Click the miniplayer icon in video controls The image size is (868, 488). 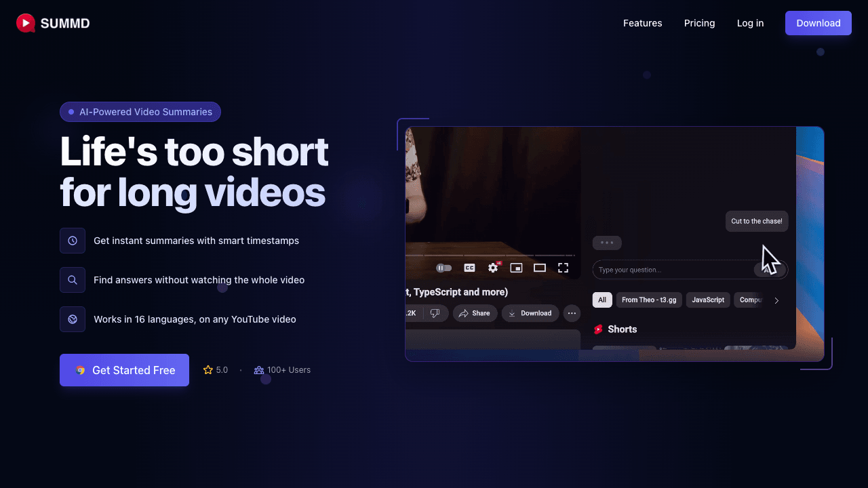point(516,268)
